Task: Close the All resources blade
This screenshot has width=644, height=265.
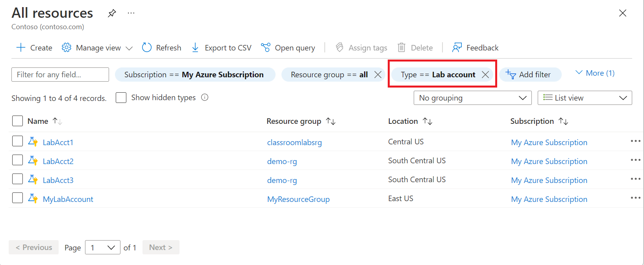Action: (x=623, y=13)
